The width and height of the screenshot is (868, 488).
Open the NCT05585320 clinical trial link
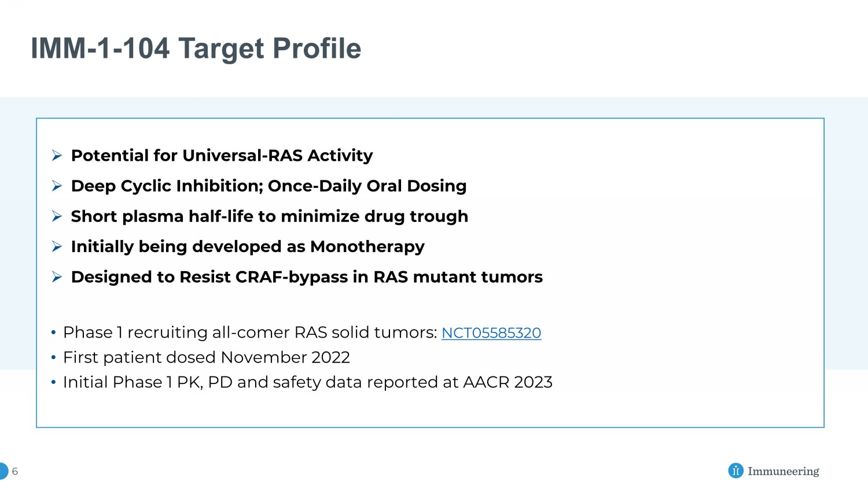click(x=491, y=333)
